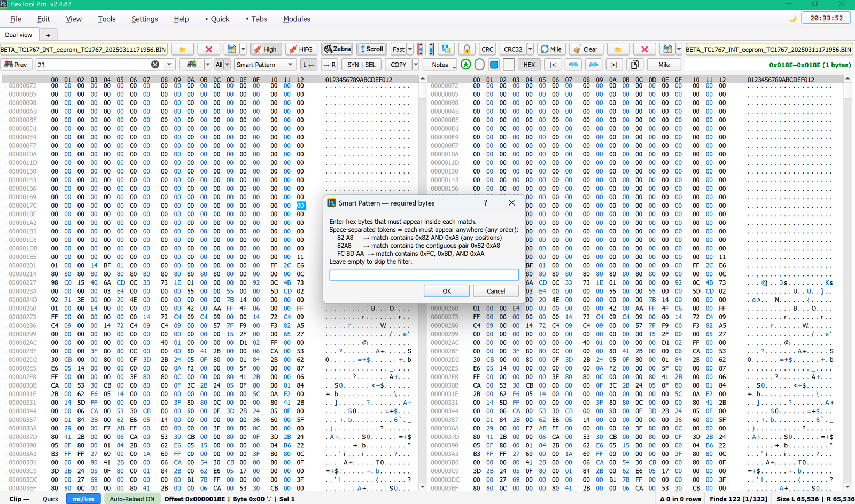Jump to last difference with >| icon

(614, 65)
